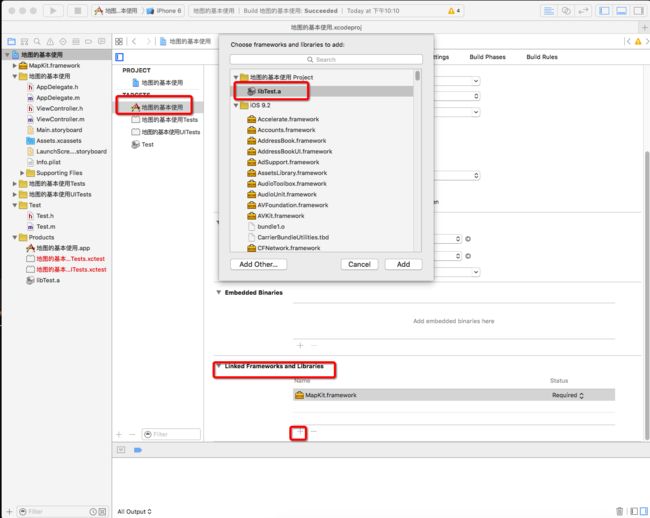Switch to the Build Phases tab
The width and height of the screenshot is (650, 518).
[488, 57]
